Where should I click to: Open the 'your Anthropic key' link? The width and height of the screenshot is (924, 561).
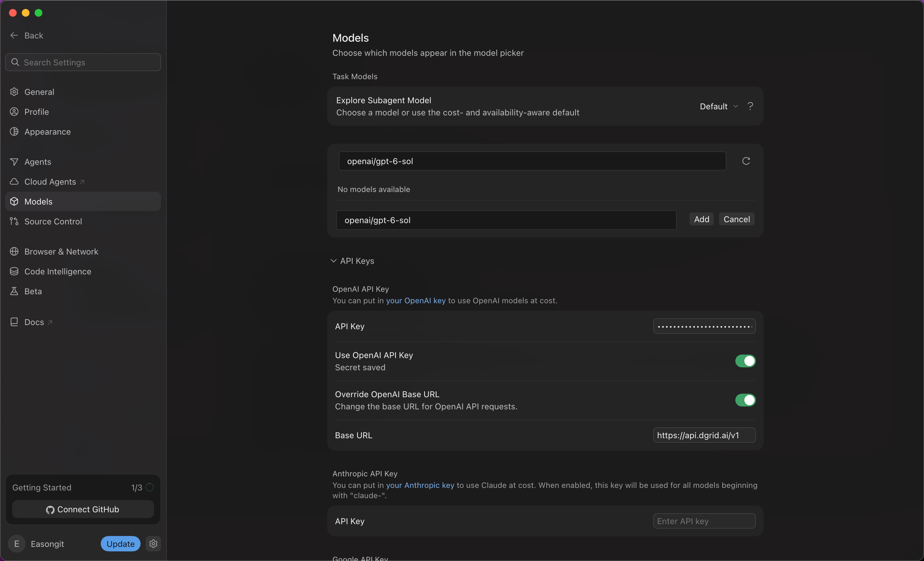420,485
